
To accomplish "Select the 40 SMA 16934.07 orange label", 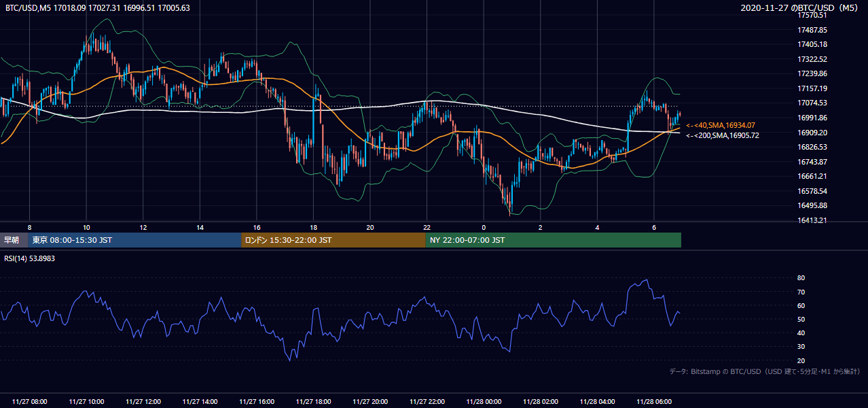I will (x=721, y=125).
